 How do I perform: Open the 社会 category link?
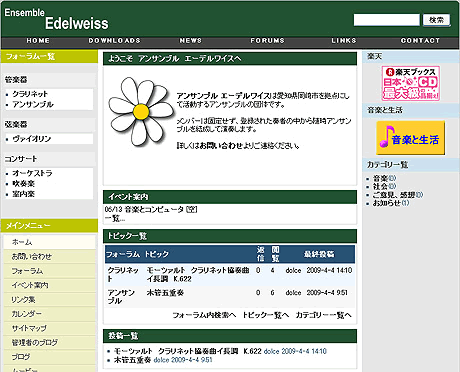(380, 186)
